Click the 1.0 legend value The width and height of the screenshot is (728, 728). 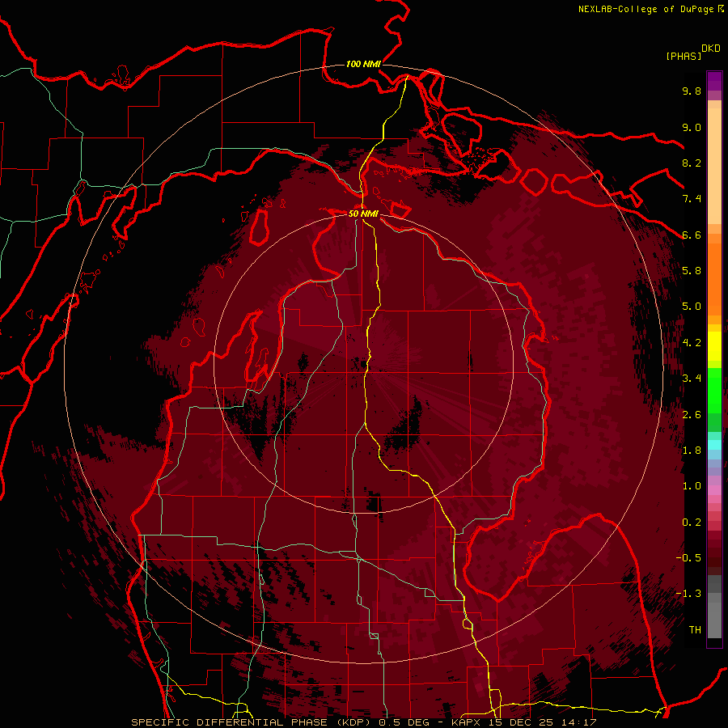click(x=692, y=486)
